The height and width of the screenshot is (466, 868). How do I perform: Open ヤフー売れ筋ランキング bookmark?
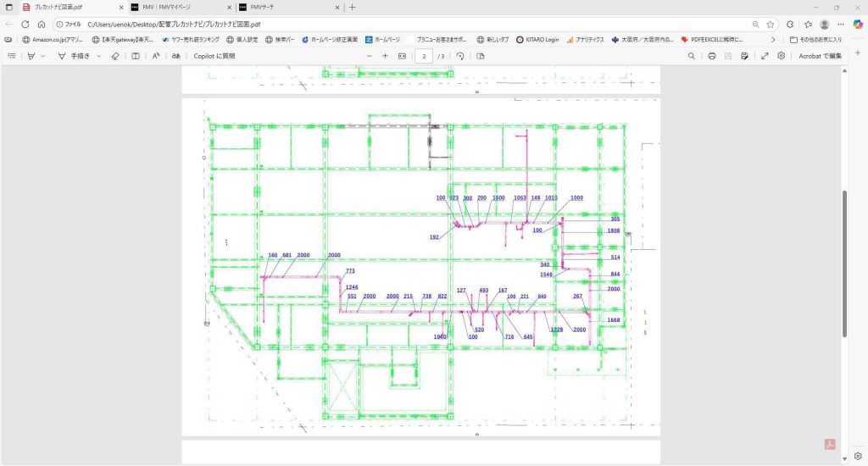tap(191, 40)
